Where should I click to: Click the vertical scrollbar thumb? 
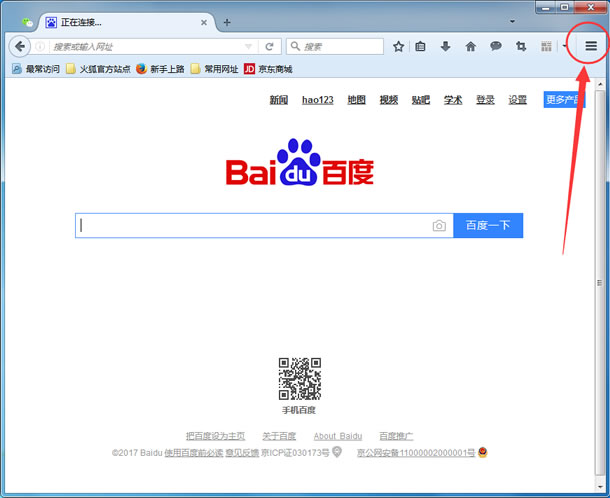[x=599, y=283]
